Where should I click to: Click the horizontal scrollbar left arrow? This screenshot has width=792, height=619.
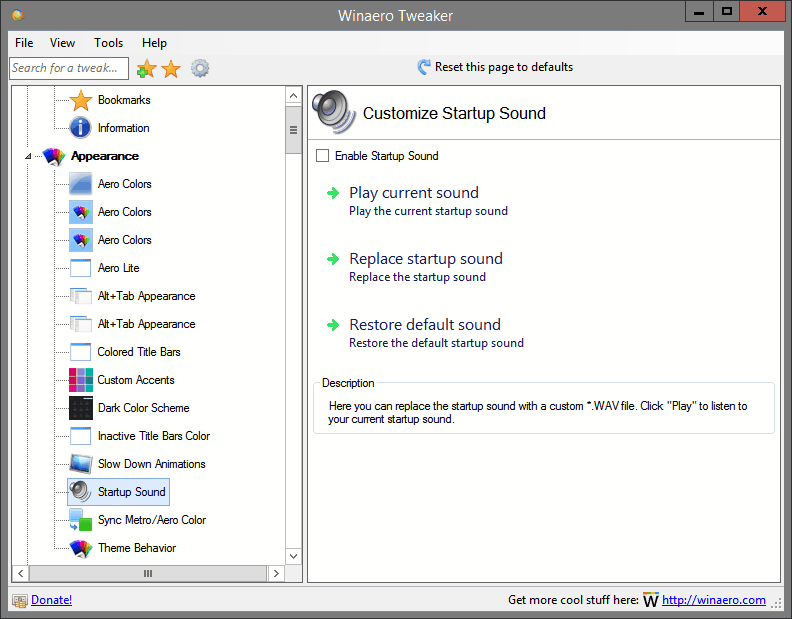tap(21, 574)
